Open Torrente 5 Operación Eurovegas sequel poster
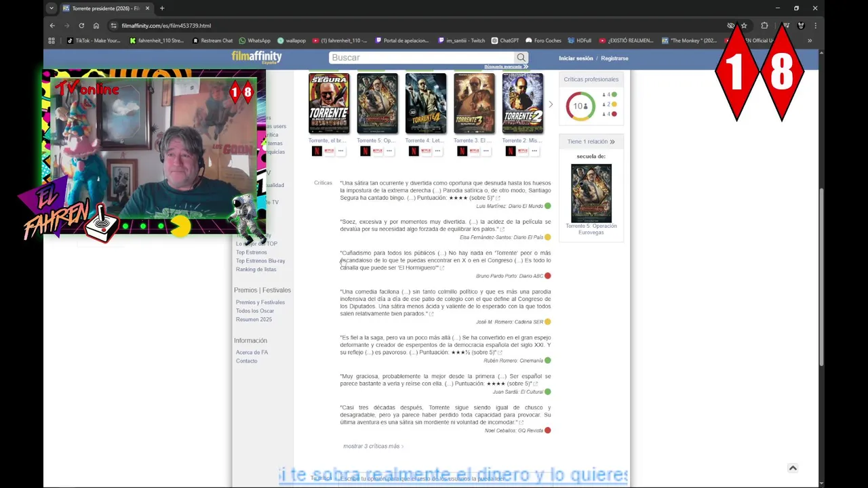 (591, 193)
